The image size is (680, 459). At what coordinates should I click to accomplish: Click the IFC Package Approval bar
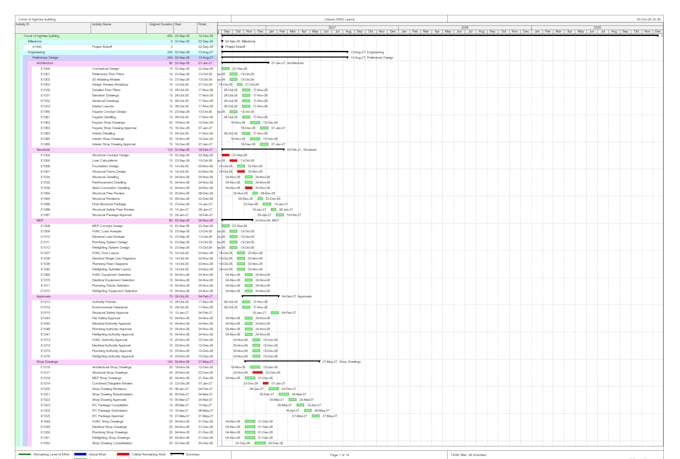[316, 416]
